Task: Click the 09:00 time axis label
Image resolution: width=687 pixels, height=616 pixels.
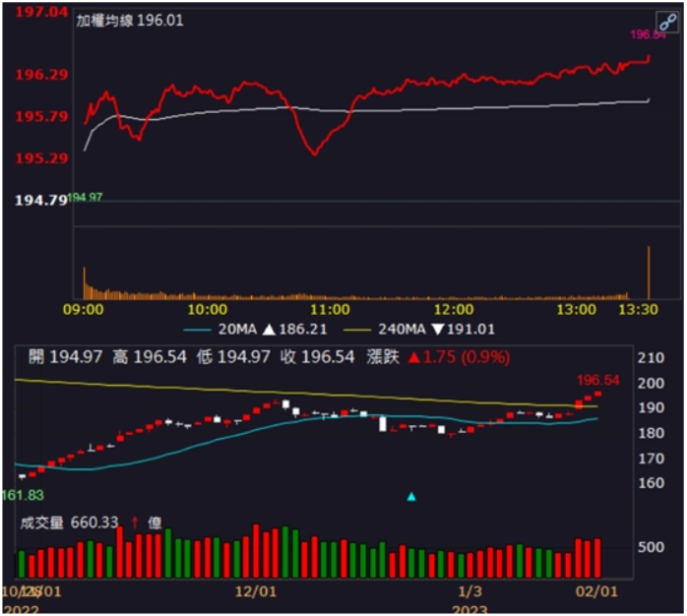Action: 84,309
